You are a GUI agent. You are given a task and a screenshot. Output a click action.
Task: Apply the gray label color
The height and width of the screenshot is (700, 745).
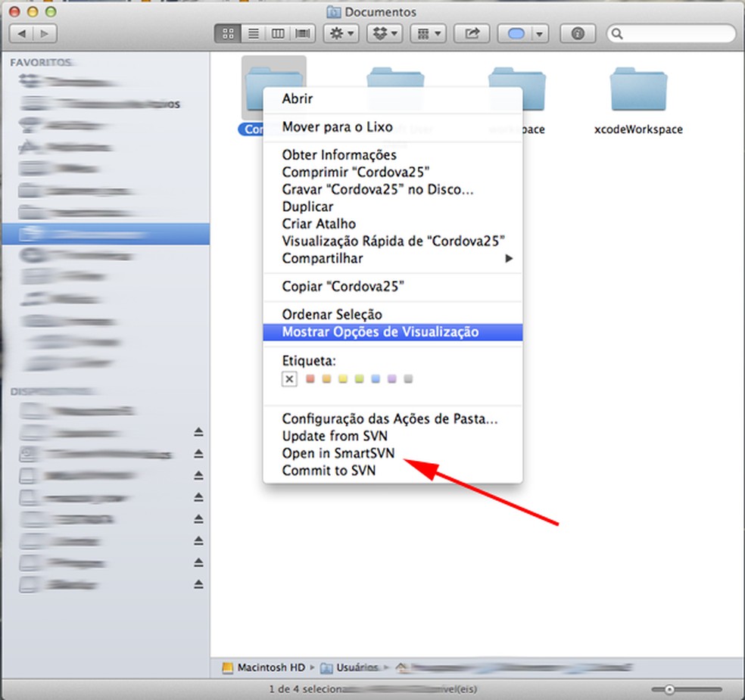coord(408,379)
